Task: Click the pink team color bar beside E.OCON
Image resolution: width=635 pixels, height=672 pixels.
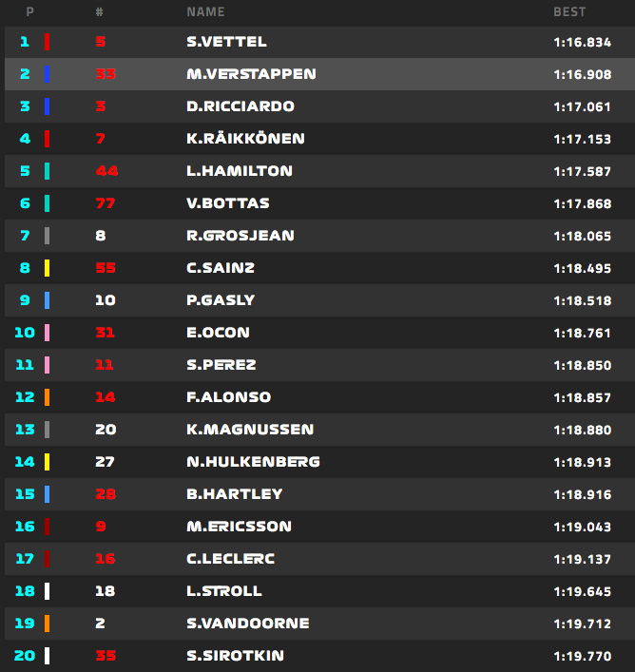Action: [x=47, y=333]
